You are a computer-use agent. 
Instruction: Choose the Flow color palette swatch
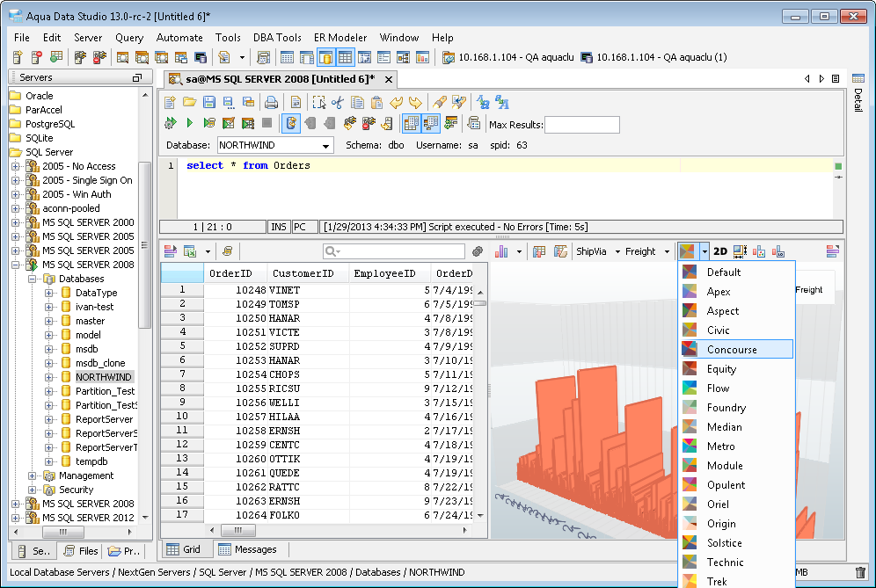coord(690,388)
